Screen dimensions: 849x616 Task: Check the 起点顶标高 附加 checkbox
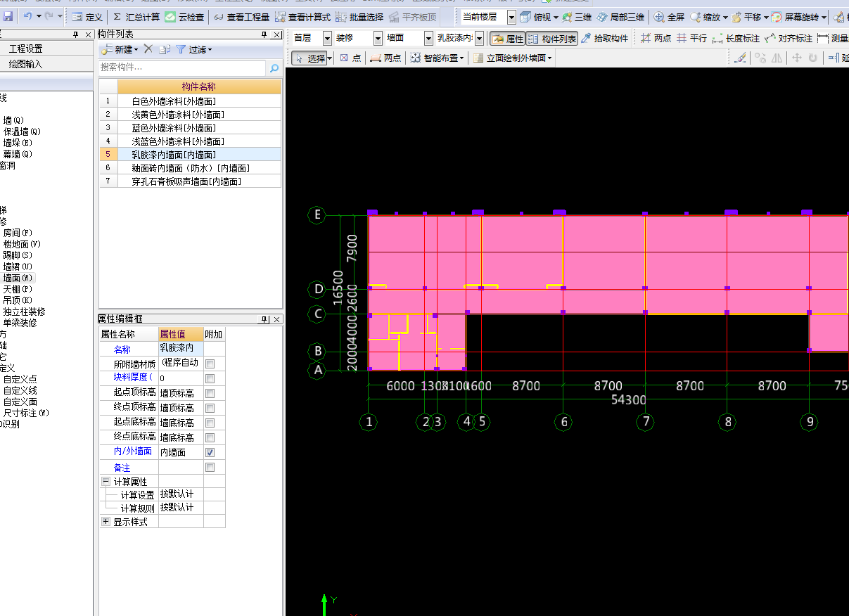(210, 393)
